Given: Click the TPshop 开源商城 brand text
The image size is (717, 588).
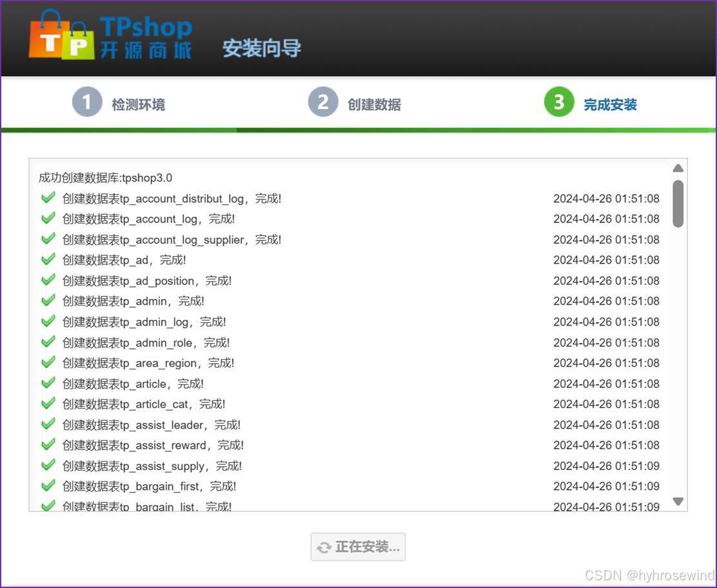Looking at the screenshot, I should (146, 38).
